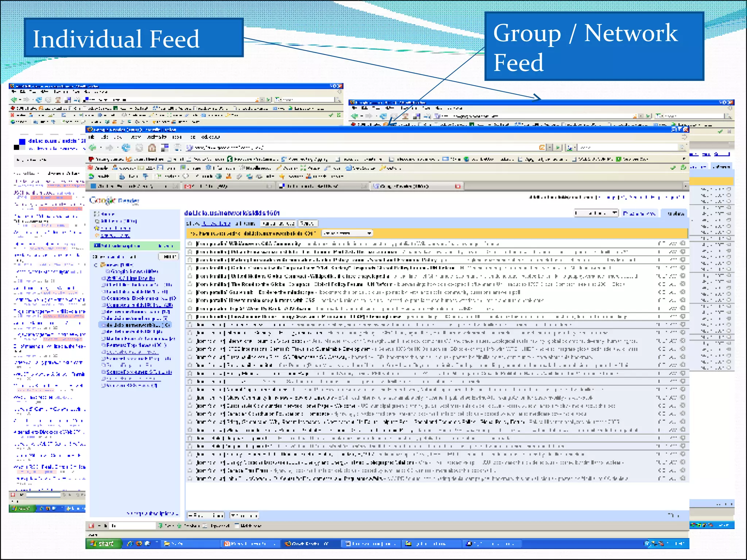
Task: Open address bar history dropdown arrow
Action: click(x=550, y=147)
